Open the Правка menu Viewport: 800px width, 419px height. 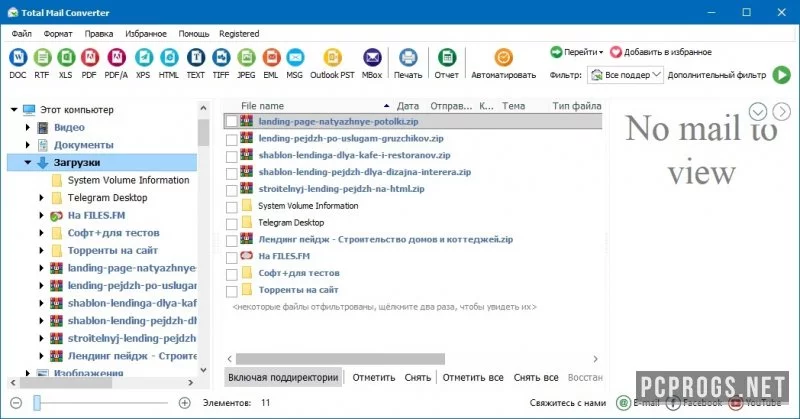pos(99,34)
